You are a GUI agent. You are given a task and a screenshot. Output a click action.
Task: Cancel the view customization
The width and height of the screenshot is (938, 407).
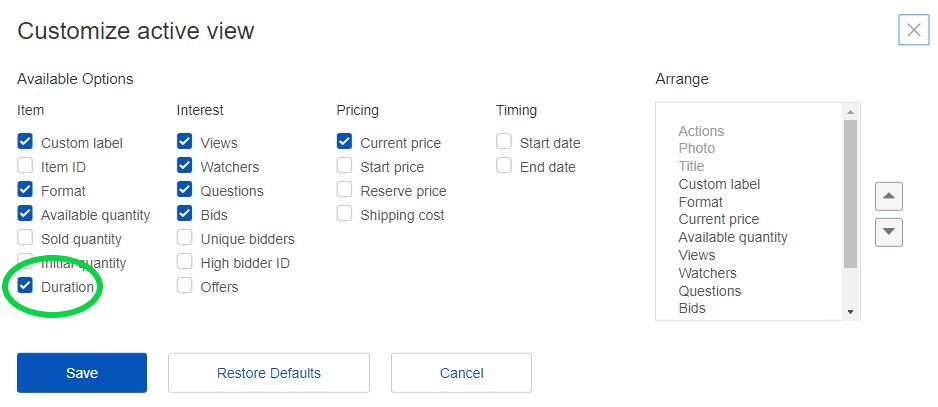coord(461,373)
